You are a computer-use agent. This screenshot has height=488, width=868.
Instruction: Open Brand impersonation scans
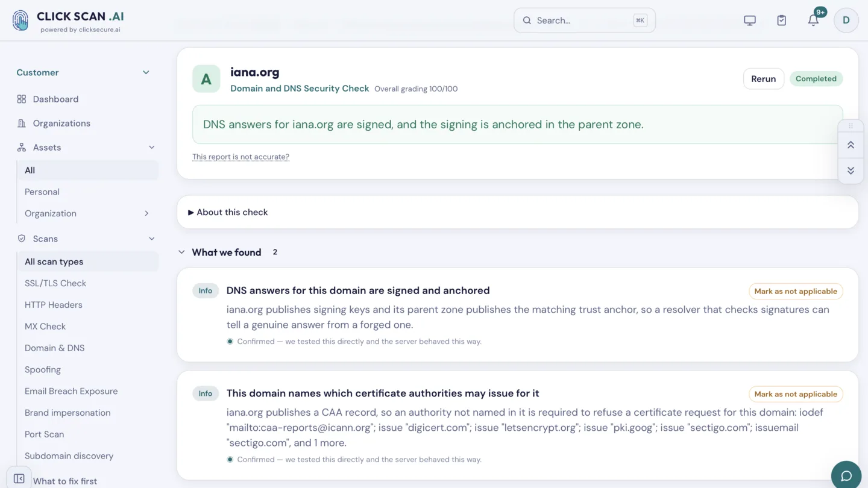[68, 413]
